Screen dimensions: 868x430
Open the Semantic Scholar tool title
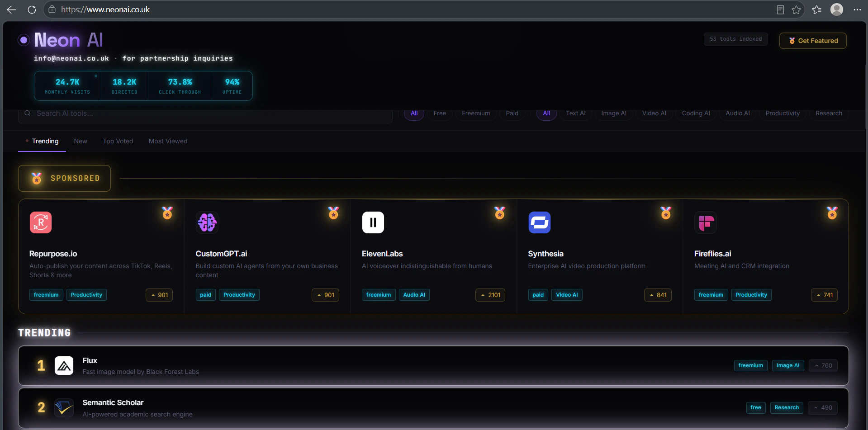pos(113,402)
